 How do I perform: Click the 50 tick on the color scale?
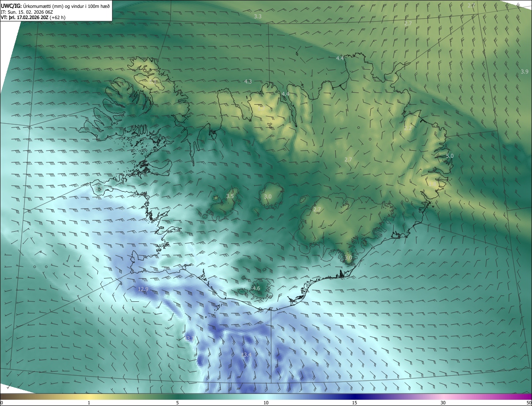coord(529,403)
